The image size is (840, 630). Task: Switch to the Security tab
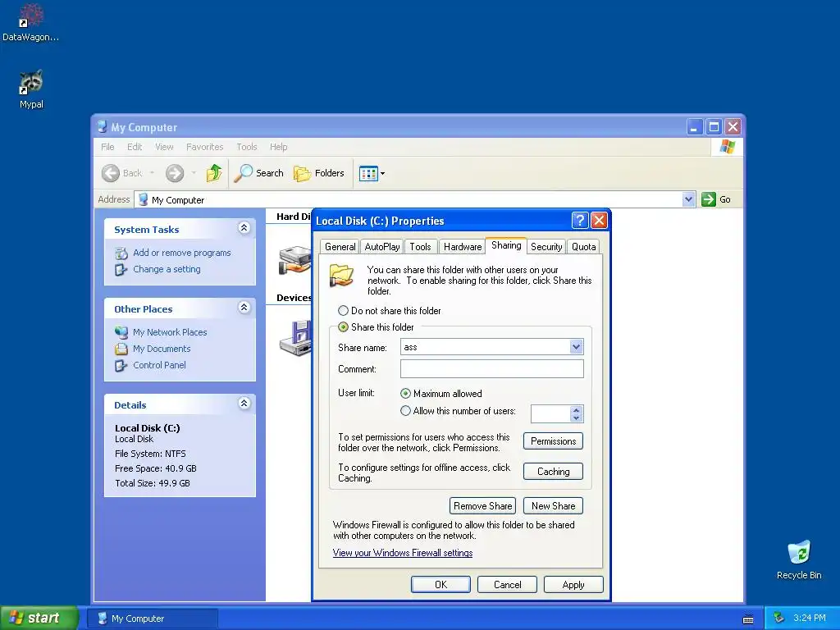click(546, 246)
